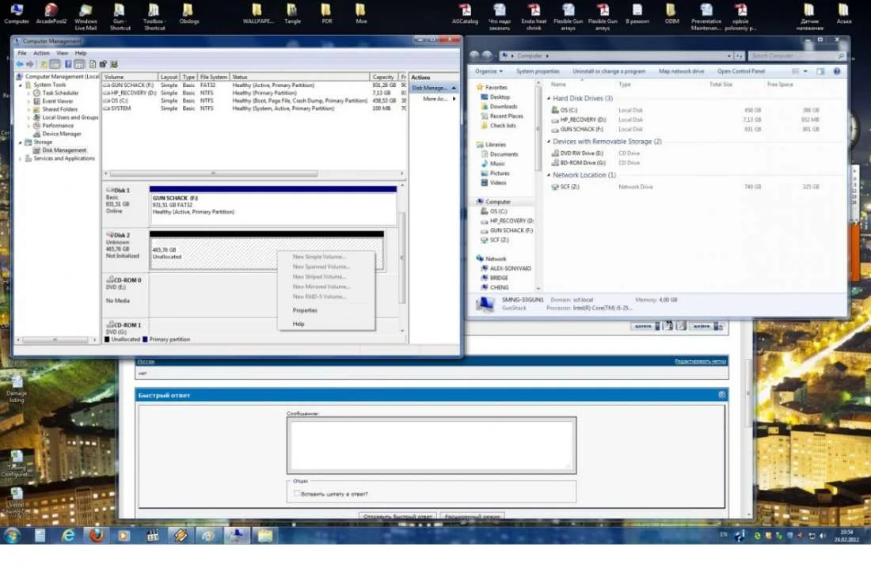Click Uninstall or change a program
This screenshot has height=588, width=871.
coord(609,71)
